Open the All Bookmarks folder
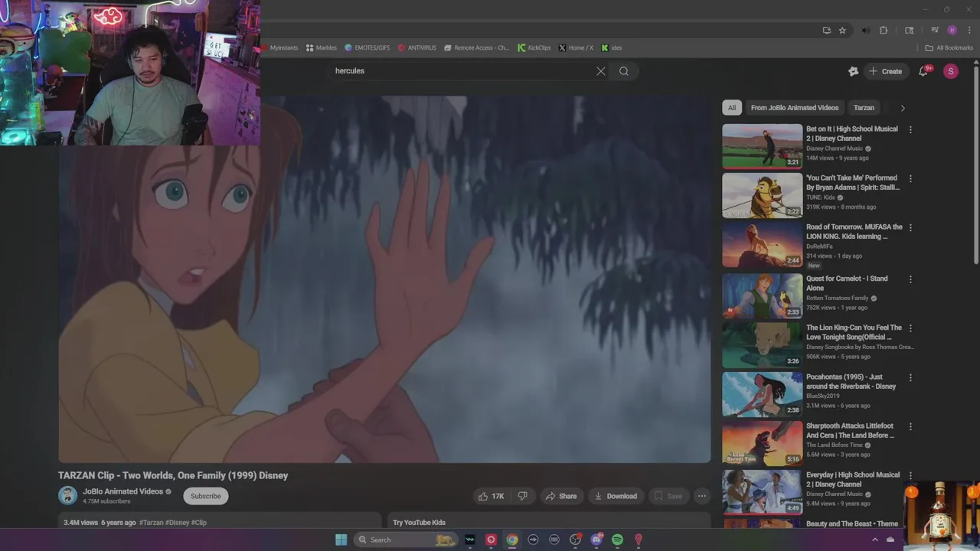 (x=949, y=47)
